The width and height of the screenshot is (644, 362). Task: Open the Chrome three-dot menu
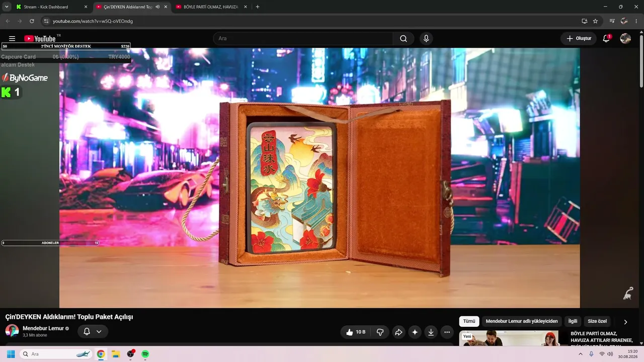pos(636,21)
